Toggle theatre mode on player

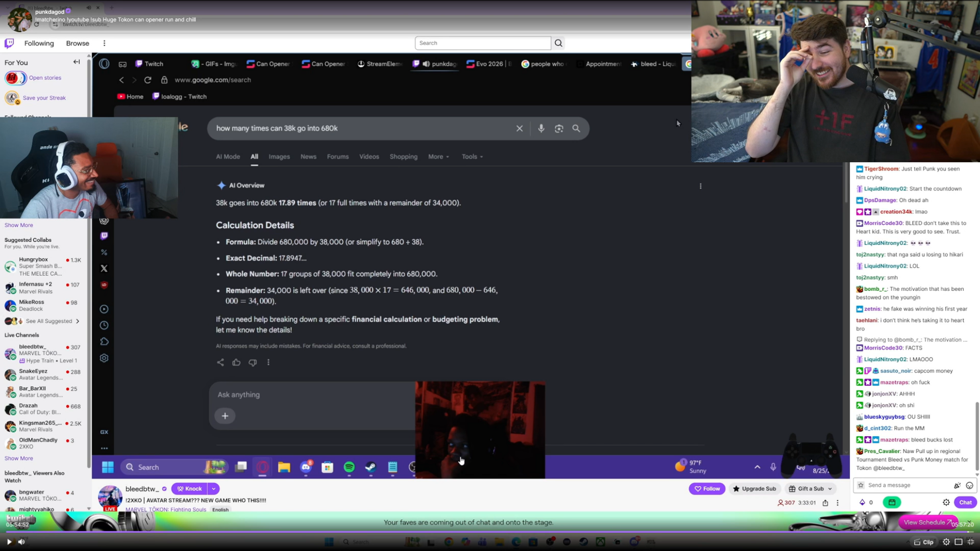click(959, 542)
